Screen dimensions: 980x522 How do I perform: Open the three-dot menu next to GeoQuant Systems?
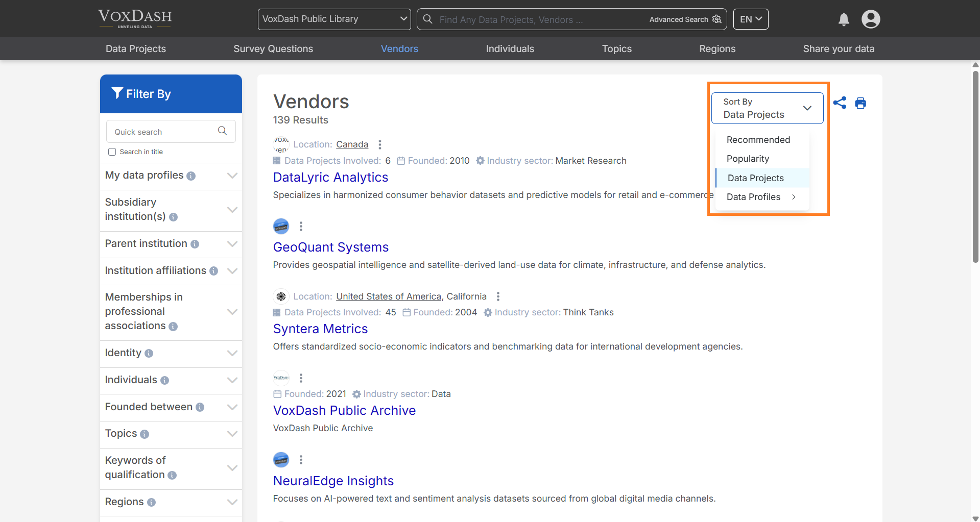(301, 226)
